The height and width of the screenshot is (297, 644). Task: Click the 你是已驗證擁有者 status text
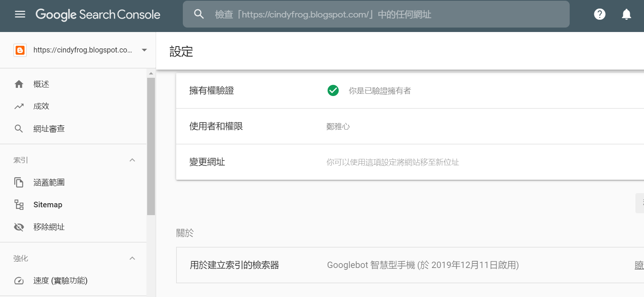[380, 91]
